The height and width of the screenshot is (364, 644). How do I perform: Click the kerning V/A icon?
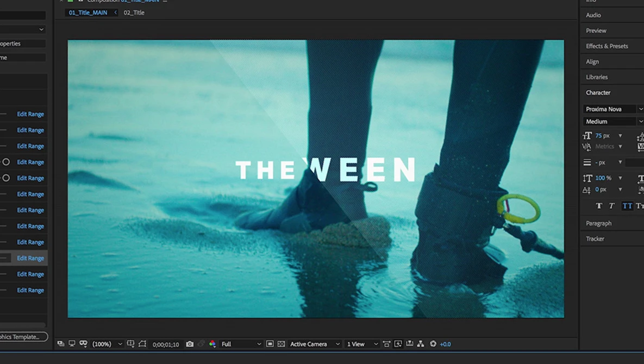click(x=586, y=147)
